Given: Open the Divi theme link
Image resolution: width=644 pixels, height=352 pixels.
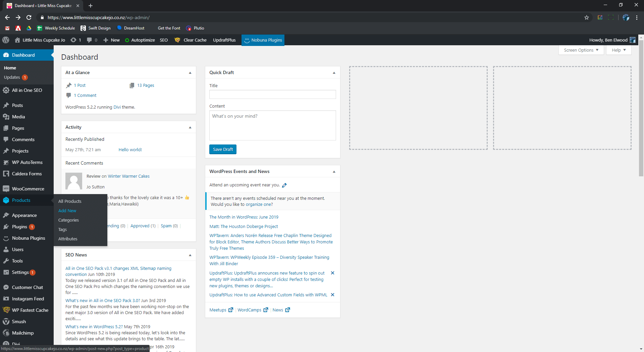Looking at the screenshot, I should (117, 107).
